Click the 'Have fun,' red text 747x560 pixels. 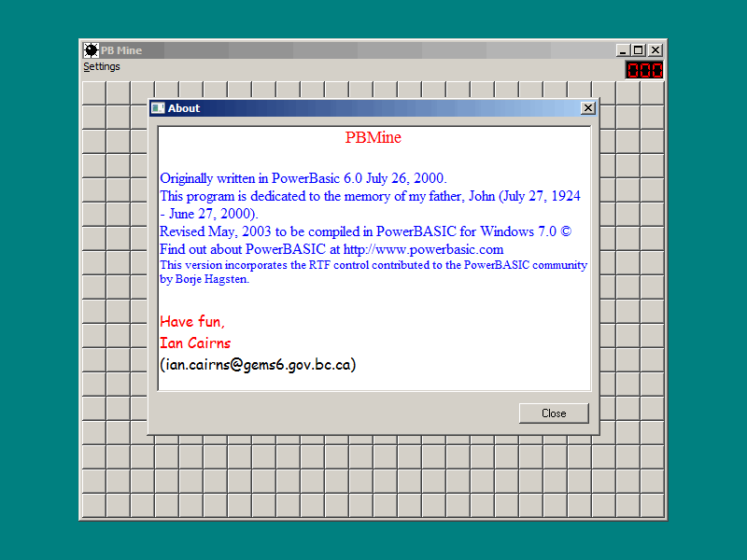pyautogui.click(x=192, y=322)
